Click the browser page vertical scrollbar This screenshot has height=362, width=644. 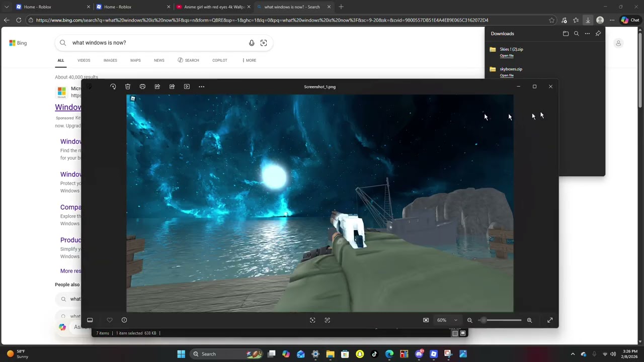point(640,70)
